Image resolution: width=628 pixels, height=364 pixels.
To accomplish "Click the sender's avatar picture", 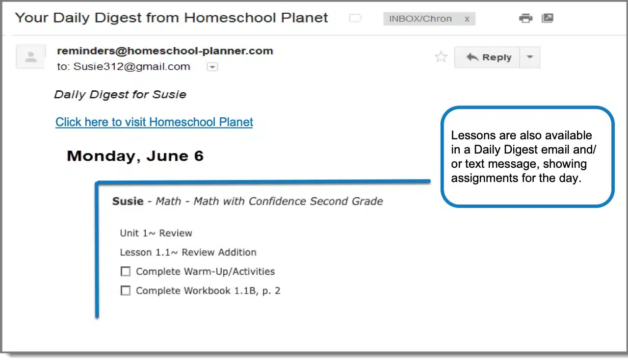I will point(31,56).
